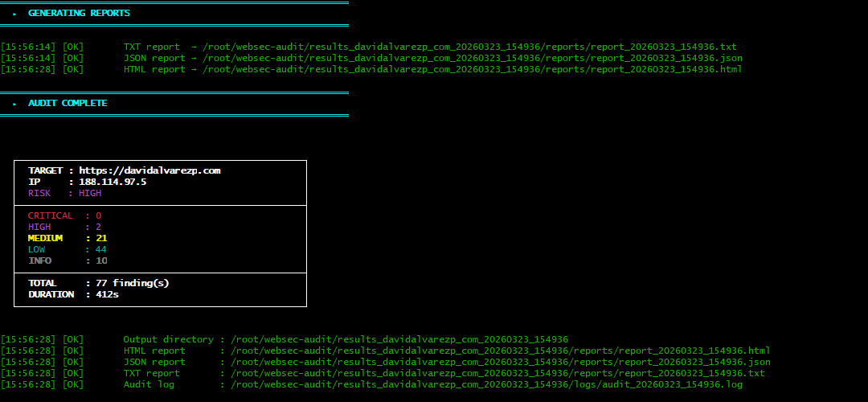This screenshot has width=868, height=402.
Task: Click the LOW label in summary box
Action: click(36, 249)
